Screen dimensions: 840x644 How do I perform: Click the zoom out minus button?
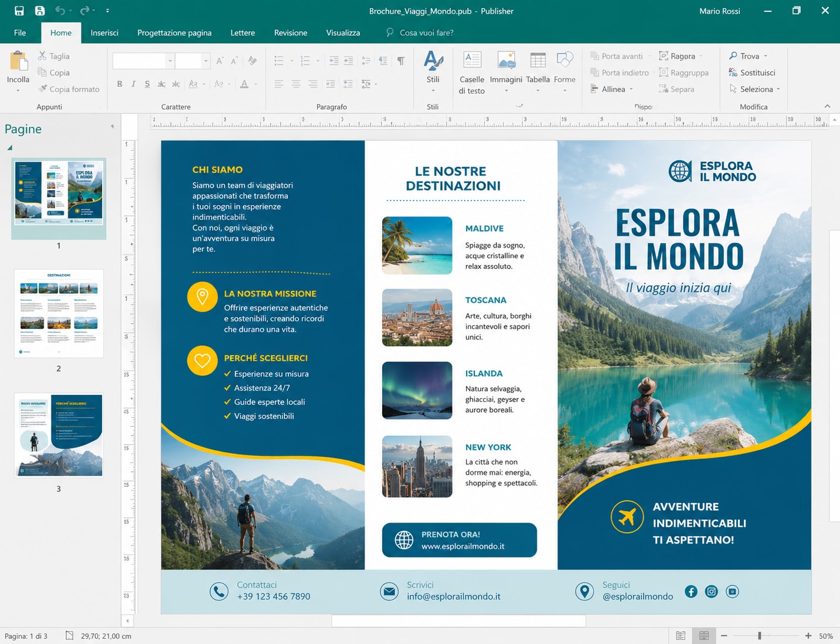(x=724, y=636)
